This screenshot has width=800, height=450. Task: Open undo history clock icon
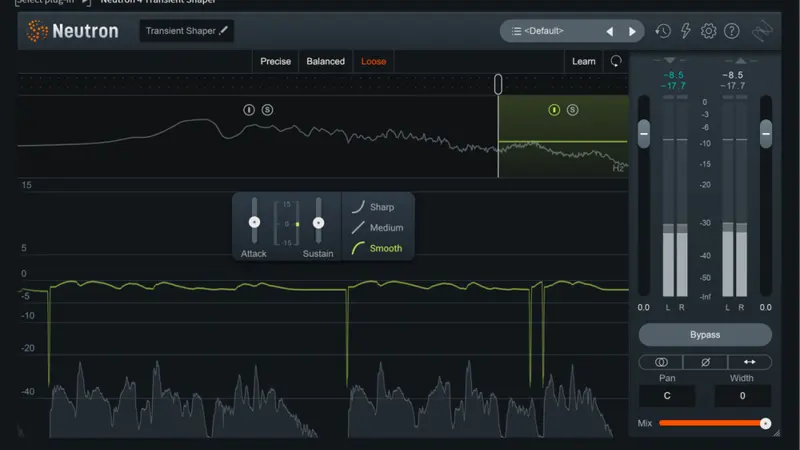point(663,31)
